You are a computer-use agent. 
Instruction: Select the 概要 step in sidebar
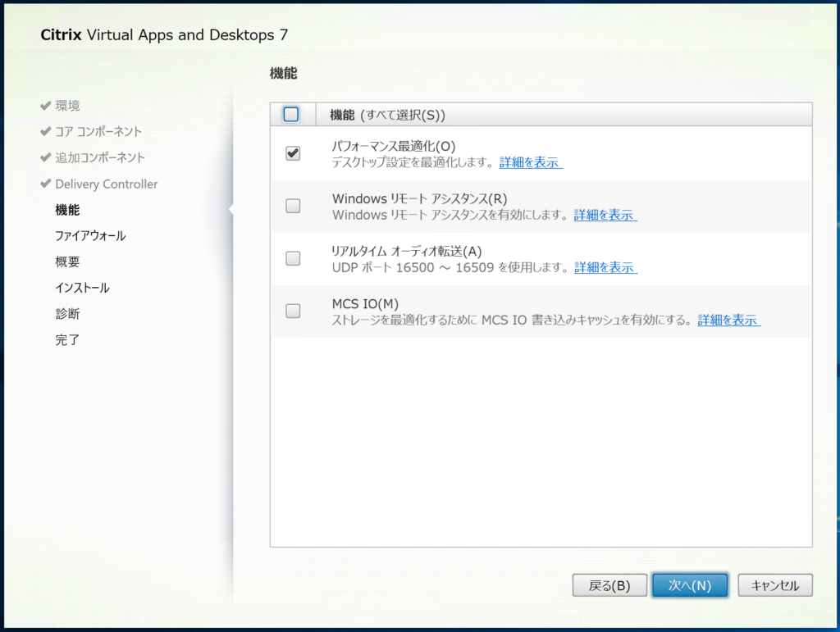[67, 261]
